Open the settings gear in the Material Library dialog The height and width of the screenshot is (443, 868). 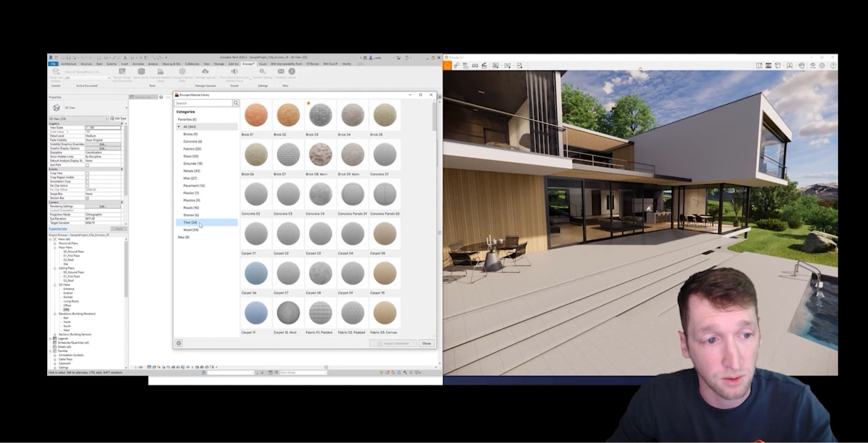[x=179, y=343]
